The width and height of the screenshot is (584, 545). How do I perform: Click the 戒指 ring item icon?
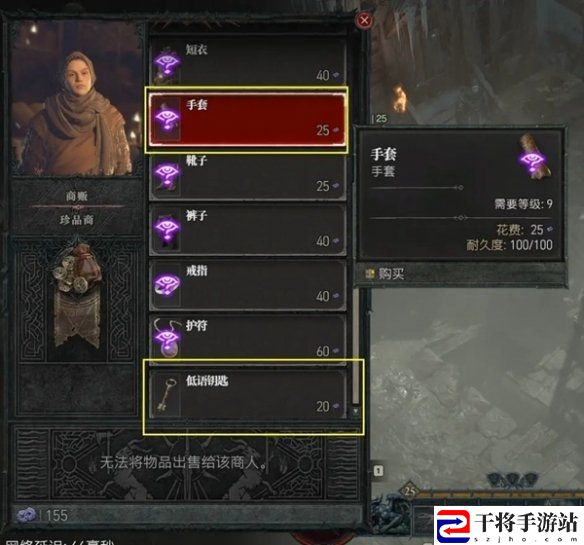(167, 285)
